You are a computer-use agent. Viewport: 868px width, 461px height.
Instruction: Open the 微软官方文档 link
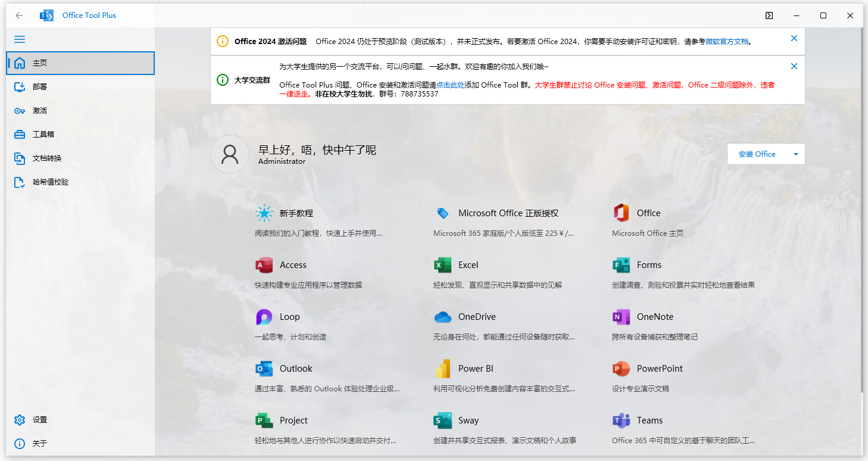(x=728, y=41)
